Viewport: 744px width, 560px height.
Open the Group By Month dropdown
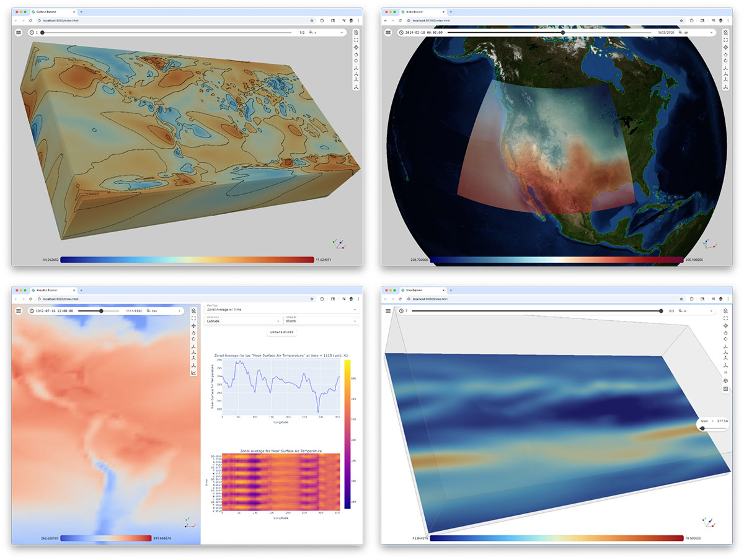(321, 321)
